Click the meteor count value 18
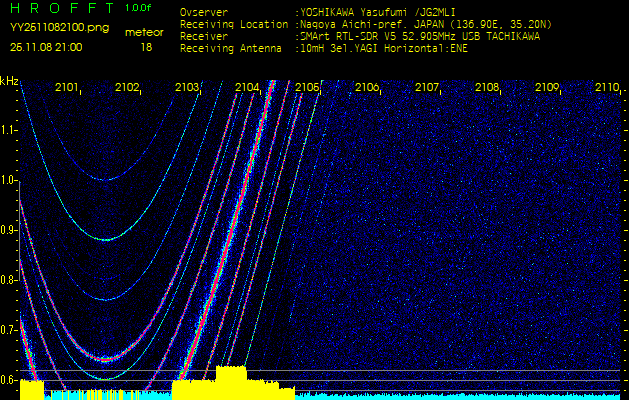 coord(146,47)
